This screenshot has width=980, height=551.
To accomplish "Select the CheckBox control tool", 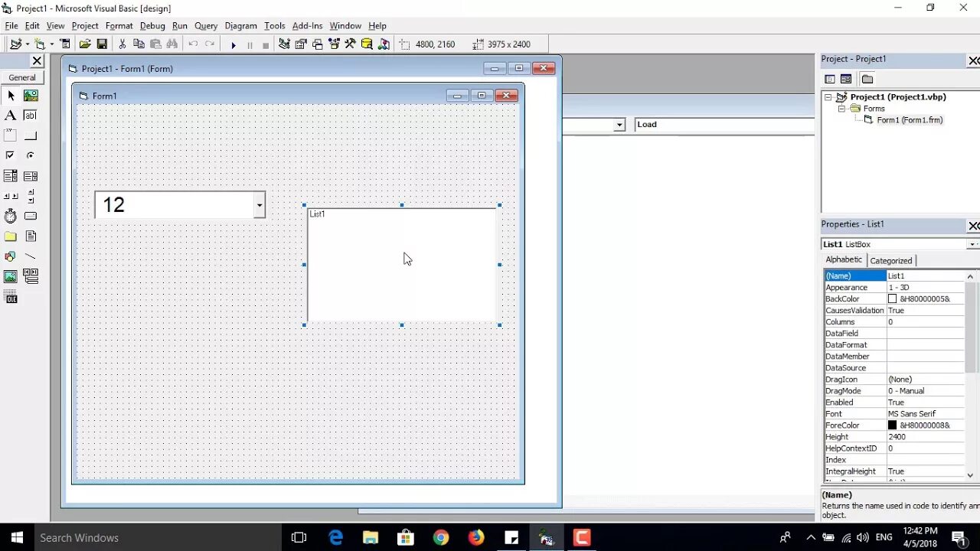I will pyautogui.click(x=11, y=155).
